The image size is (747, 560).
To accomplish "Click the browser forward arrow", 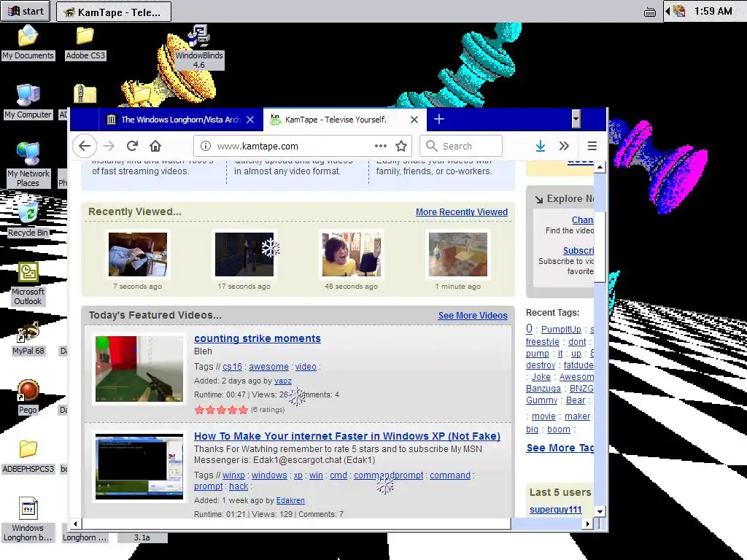I will (109, 146).
